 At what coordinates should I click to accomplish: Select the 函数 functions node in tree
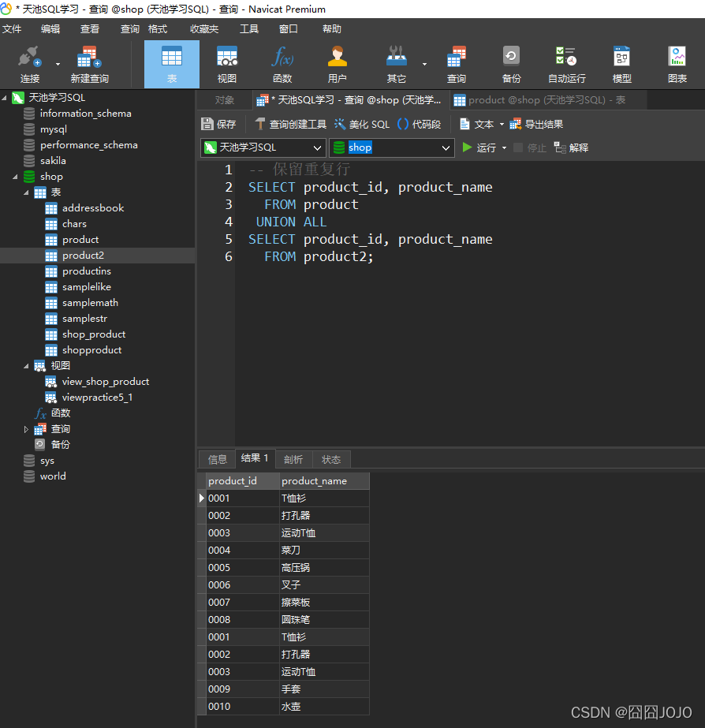pyautogui.click(x=61, y=413)
